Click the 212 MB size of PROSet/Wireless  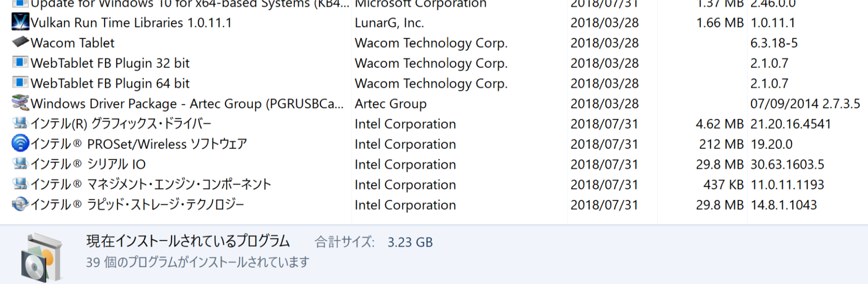pyautogui.click(x=721, y=144)
